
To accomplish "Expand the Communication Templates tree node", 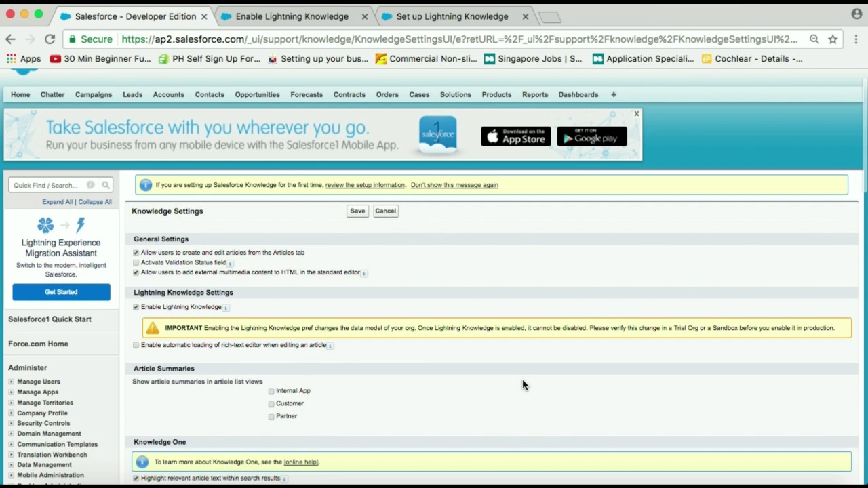I will (11, 445).
